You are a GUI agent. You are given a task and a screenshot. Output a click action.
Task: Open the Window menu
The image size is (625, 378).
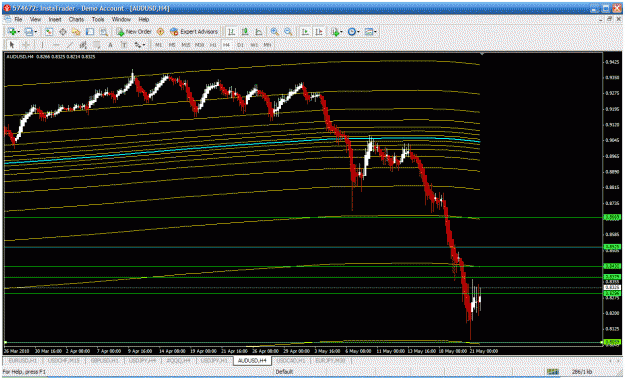tap(121, 19)
